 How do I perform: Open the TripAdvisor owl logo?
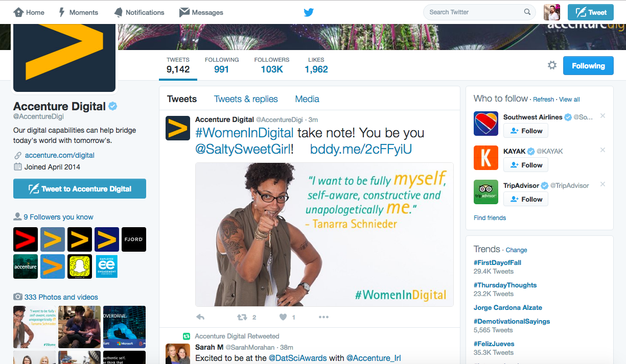coord(486,192)
